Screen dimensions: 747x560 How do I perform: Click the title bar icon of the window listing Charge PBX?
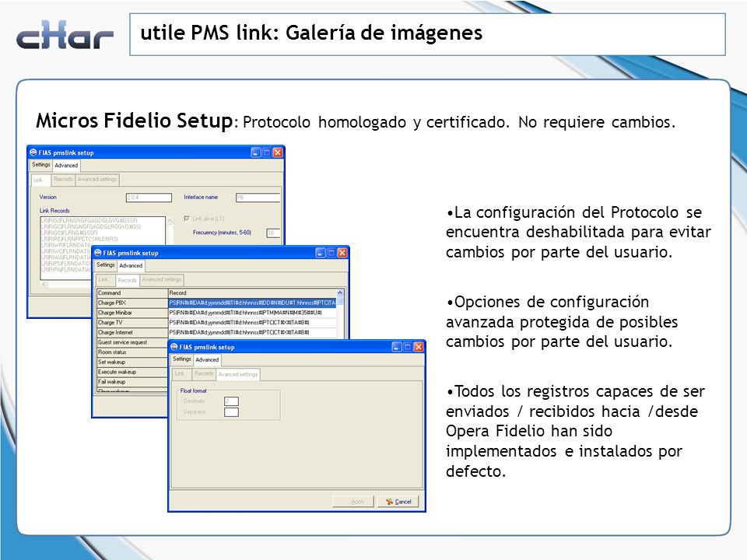(x=98, y=253)
